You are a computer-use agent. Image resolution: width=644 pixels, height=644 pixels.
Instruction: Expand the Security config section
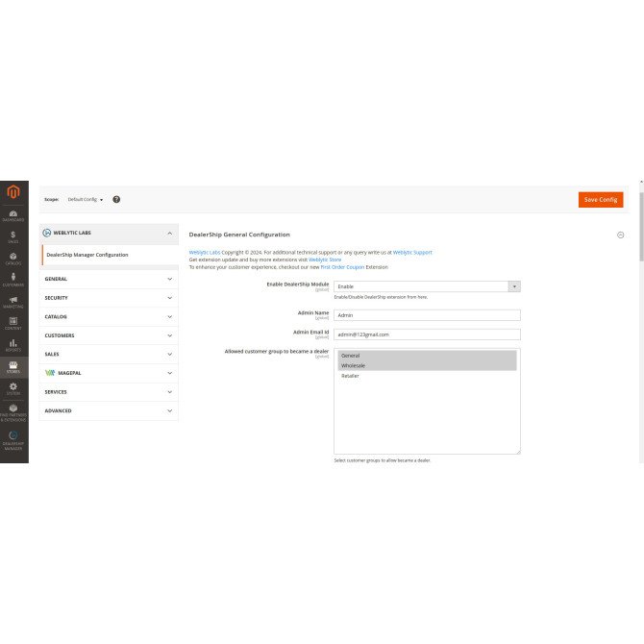(x=109, y=298)
